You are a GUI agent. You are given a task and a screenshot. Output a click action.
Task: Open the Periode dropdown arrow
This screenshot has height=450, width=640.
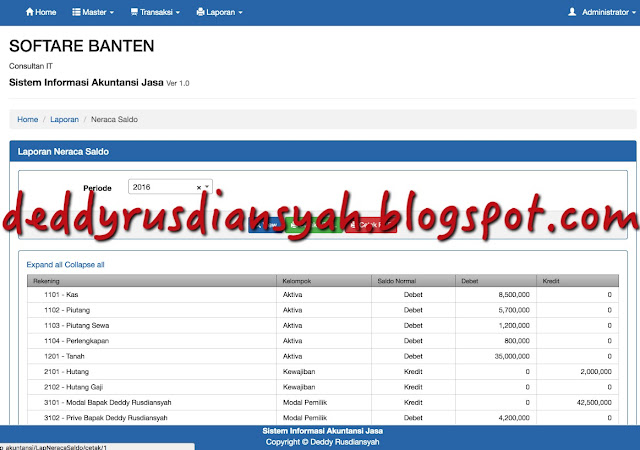pyautogui.click(x=207, y=187)
